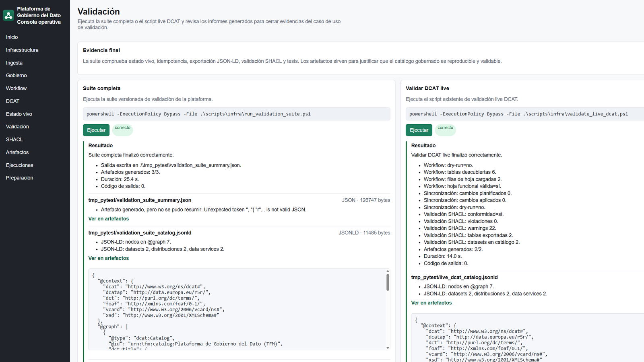
Task: Open the DCAT sidebar entry
Action: (12, 101)
